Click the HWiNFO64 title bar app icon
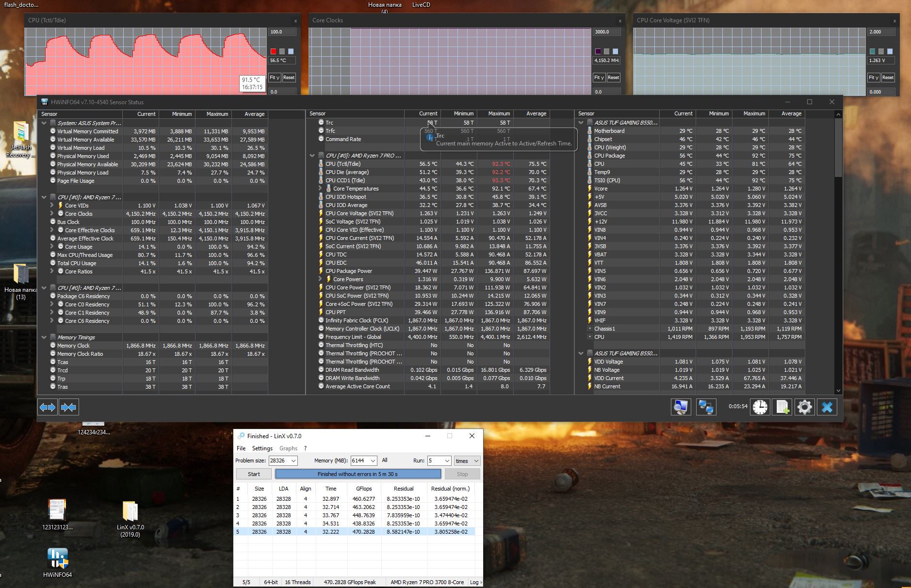This screenshot has width=911, height=588. [x=45, y=102]
